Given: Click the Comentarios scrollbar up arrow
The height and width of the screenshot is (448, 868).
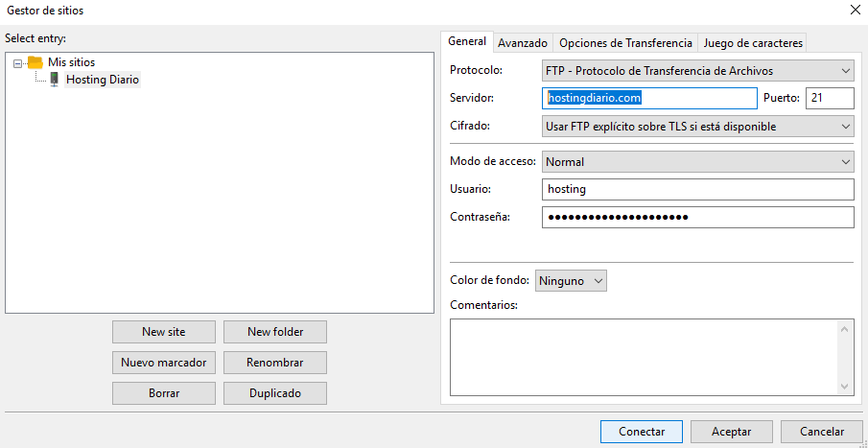Looking at the screenshot, I should click(844, 329).
